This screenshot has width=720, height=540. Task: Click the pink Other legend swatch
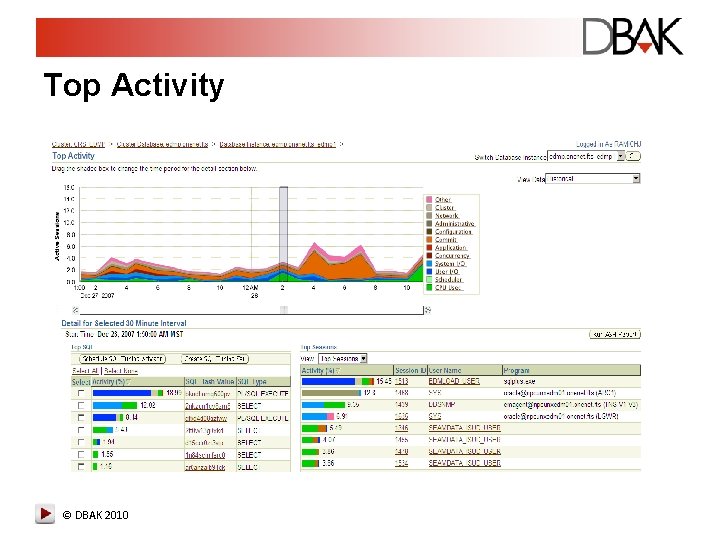[429, 200]
